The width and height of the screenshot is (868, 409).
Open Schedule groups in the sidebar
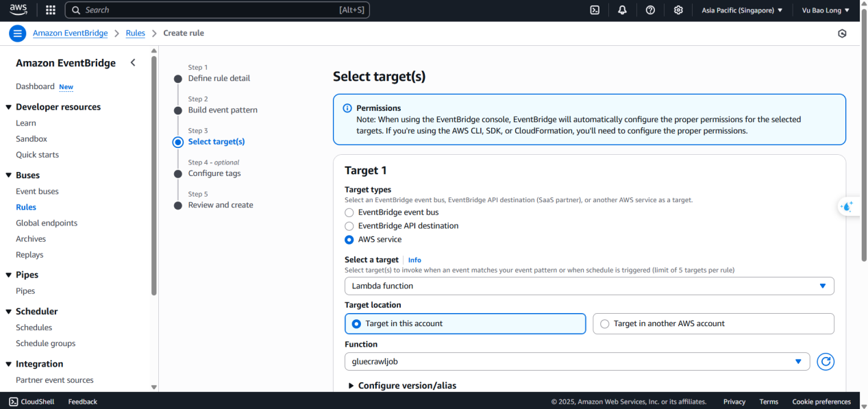[x=46, y=344]
